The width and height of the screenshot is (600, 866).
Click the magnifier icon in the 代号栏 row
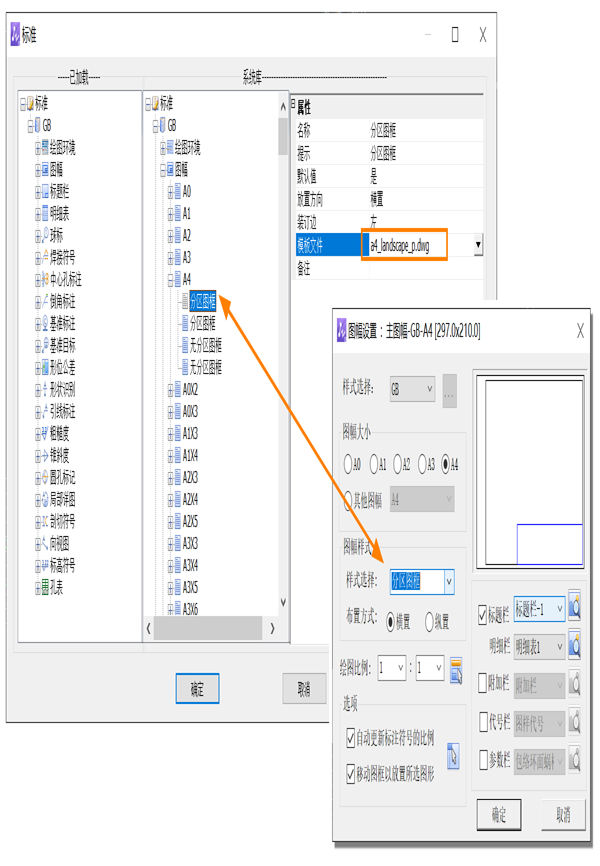tap(575, 722)
